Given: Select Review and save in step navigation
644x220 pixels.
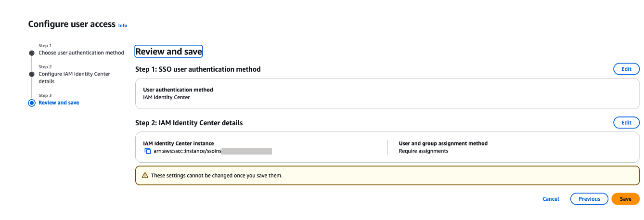Looking at the screenshot, I should (59, 103).
